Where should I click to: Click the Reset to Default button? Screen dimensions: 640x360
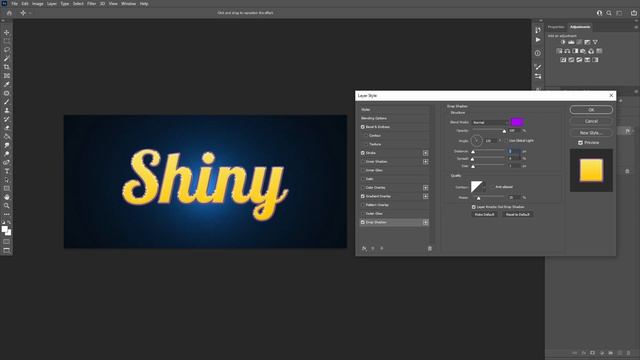click(x=518, y=214)
